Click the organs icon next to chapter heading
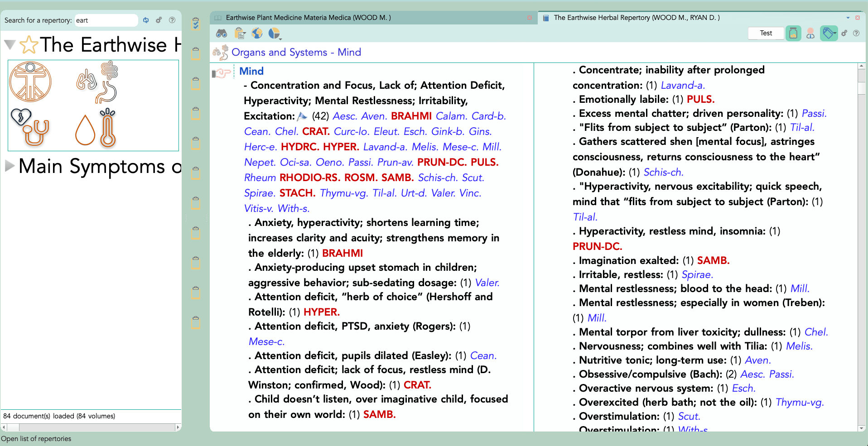The height and width of the screenshot is (446, 868). [221, 53]
